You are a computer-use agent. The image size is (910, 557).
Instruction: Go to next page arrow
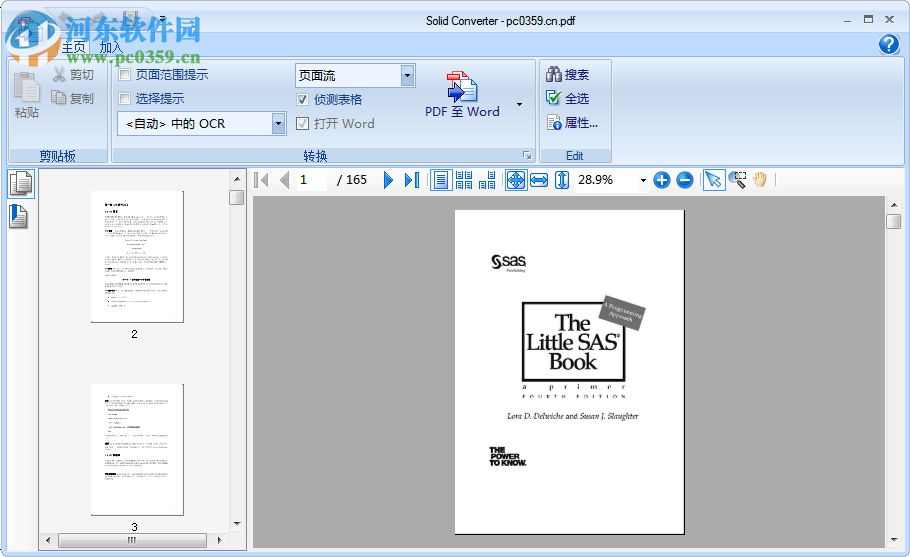(x=388, y=180)
